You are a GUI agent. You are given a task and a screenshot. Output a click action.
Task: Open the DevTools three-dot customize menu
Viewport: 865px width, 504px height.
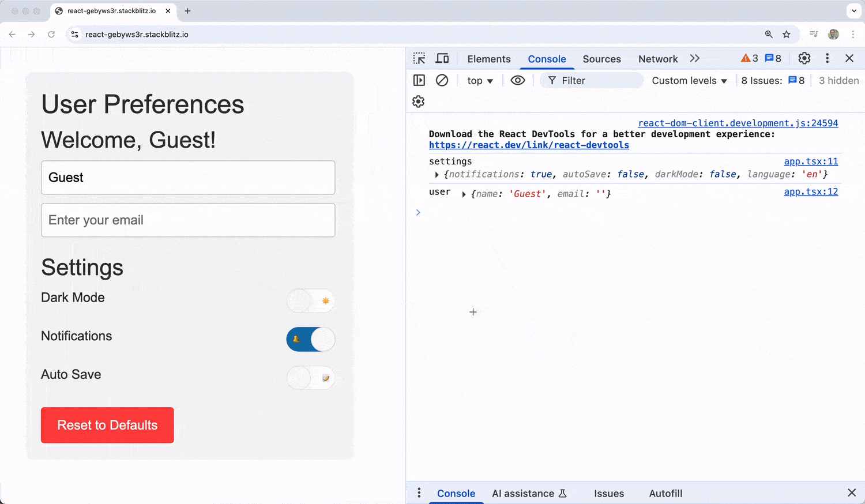[827, 58]
